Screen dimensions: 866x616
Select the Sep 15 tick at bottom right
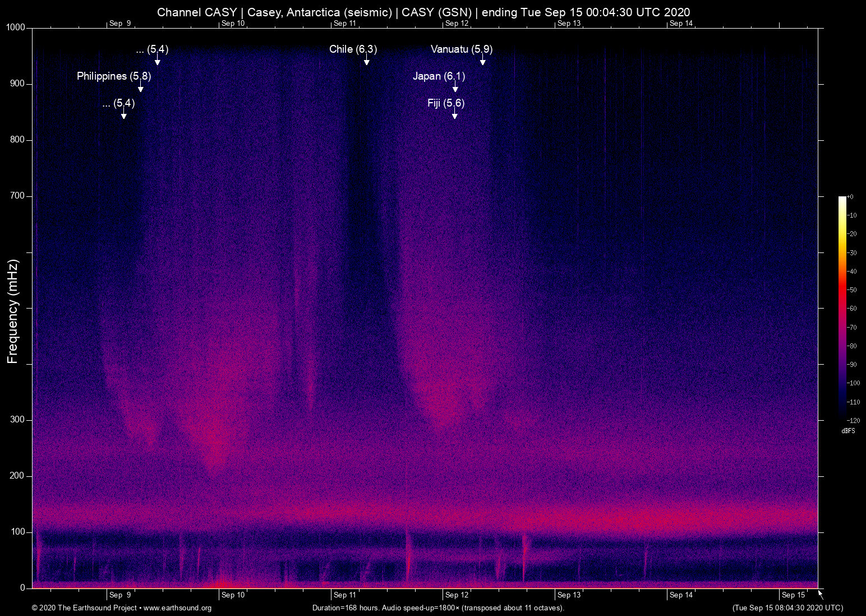tap(794, 595)
